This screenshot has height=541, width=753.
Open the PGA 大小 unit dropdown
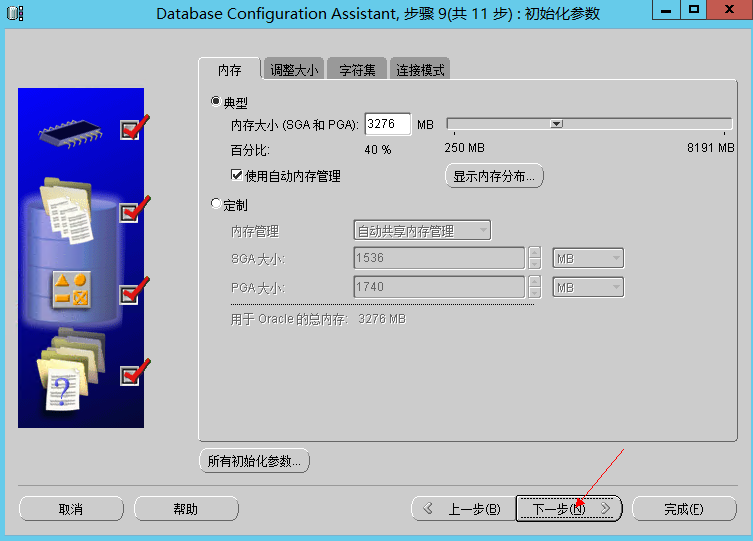click(x=588, y=287)
